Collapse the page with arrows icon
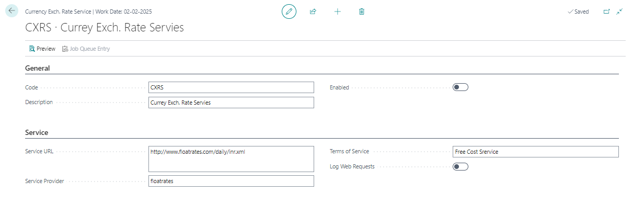This screenshot has height=204, width=644. 619,12
